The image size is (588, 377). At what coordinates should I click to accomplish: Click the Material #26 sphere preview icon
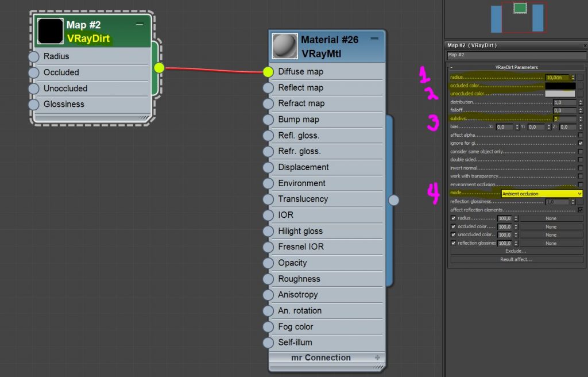tap(284, 46)
